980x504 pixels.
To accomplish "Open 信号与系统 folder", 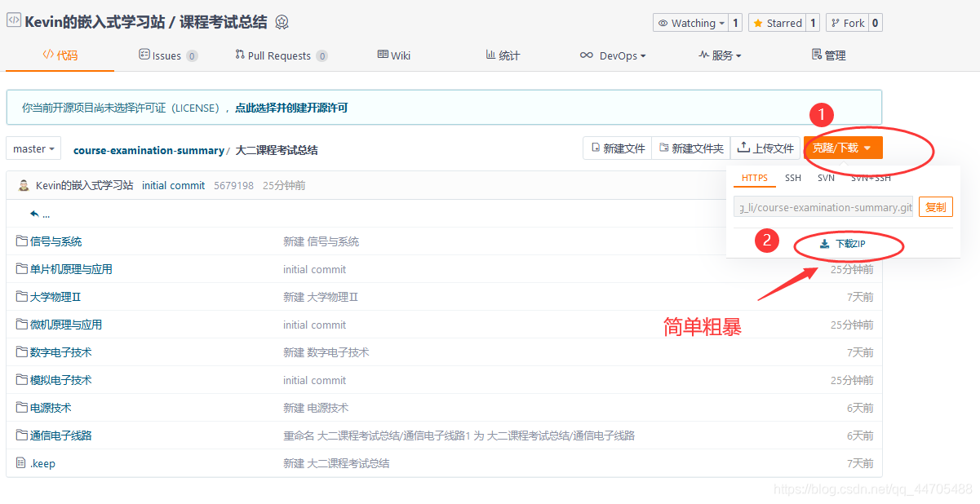I will [55, 241].
